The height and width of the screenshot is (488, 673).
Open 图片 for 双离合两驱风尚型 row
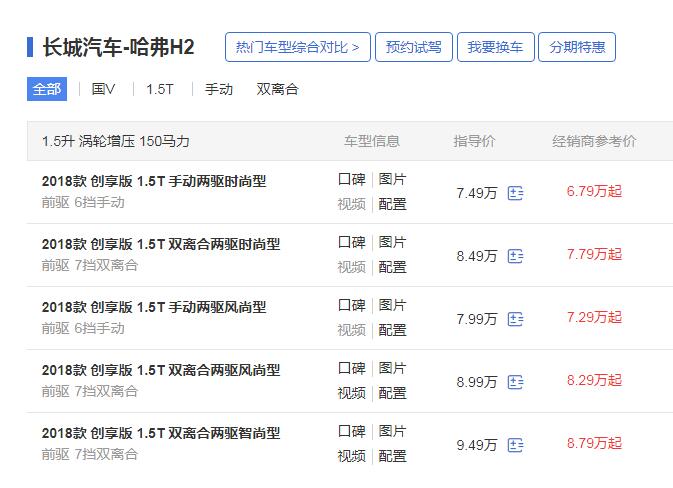[x=392, y=368]
